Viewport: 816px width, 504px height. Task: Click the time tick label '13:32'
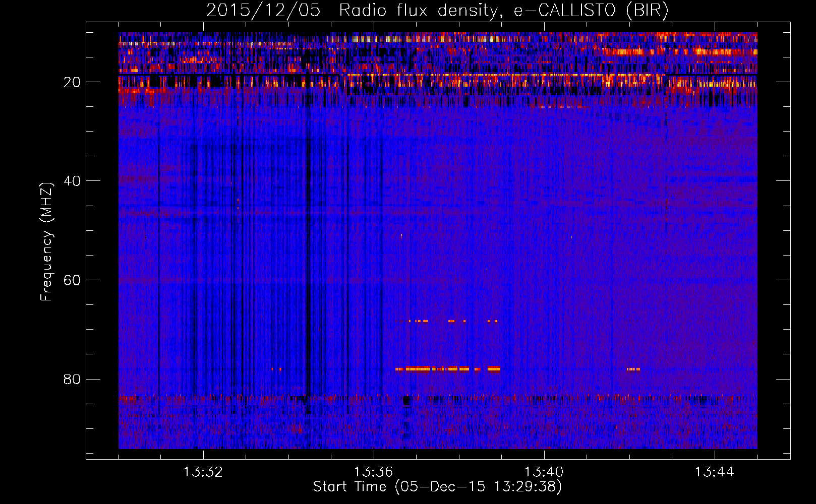click(x=203, y=472)
